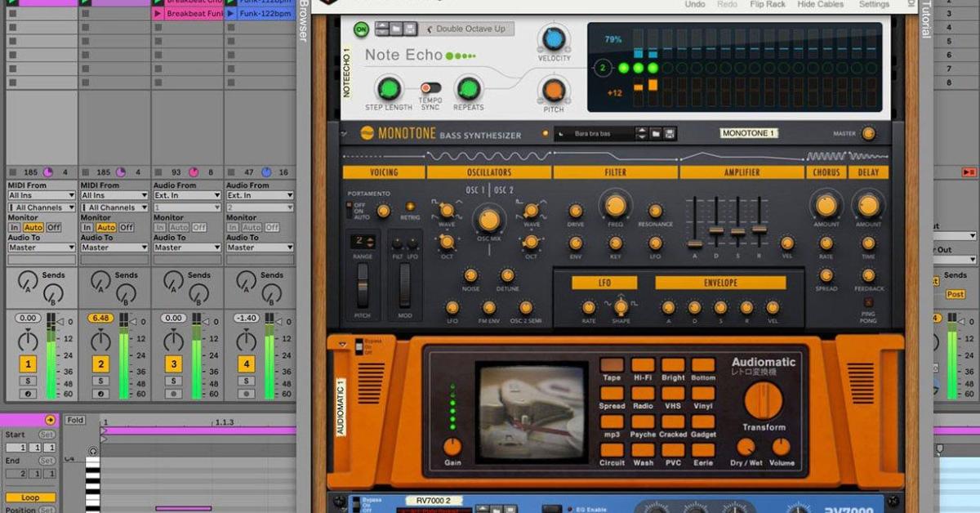This screenshot has height=513, width=980.
Task: Click Hide Cables in the top toolbar
Action: pyautogui.click(x=819, y=4)
